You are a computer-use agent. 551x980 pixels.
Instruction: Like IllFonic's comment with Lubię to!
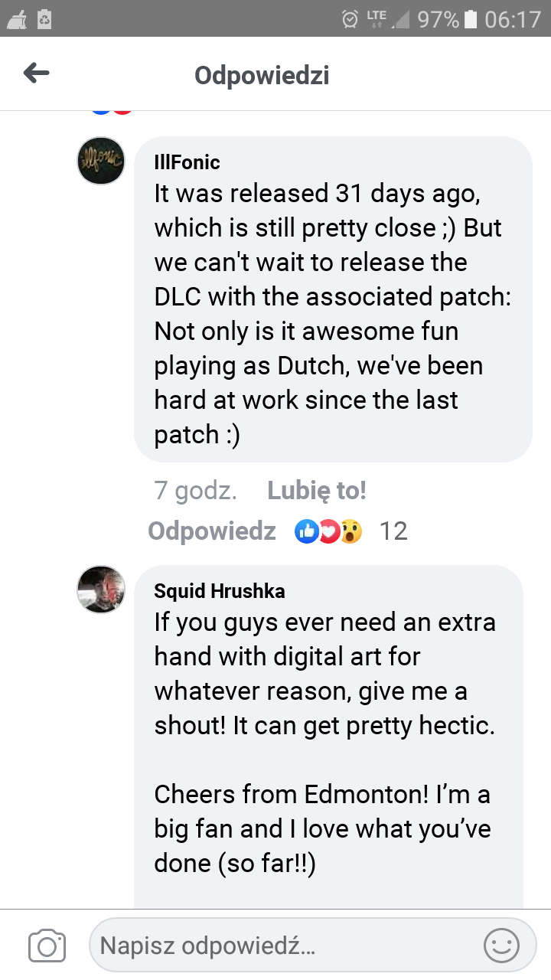click(x=317, y=491)
